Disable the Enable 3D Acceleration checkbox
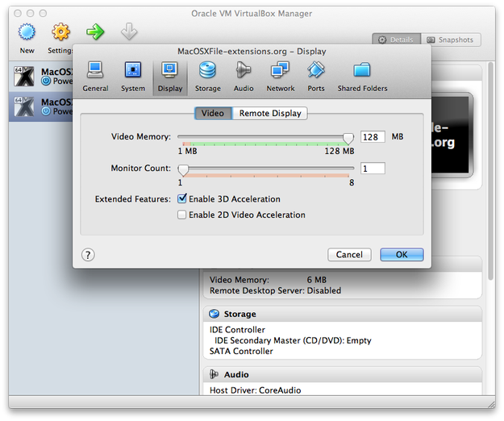Viewport: 504px width, 421px height. tap(182, 198)
